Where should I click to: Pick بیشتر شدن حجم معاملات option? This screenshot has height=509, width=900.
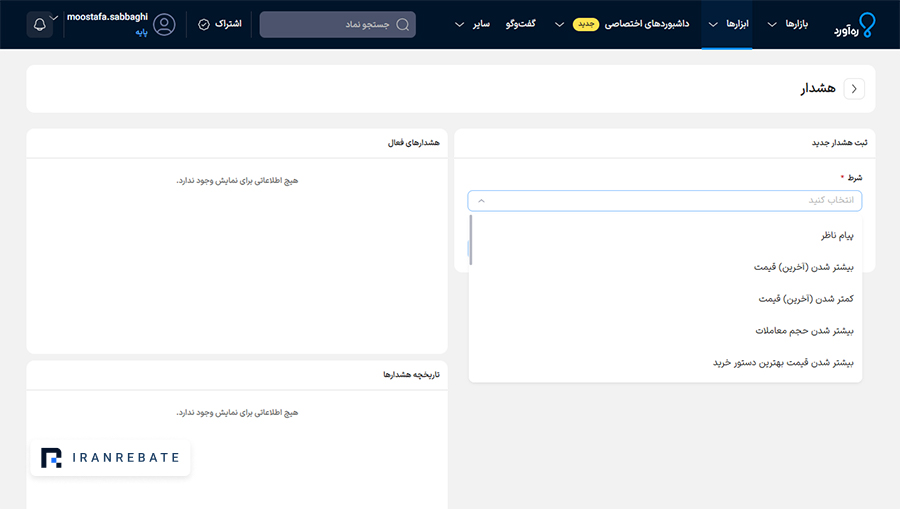665,331
